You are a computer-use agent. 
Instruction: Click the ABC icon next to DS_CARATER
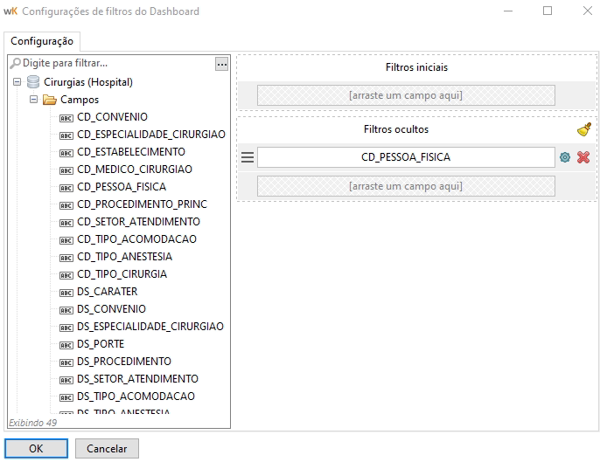pyautogui.click(x=66, y=293)
